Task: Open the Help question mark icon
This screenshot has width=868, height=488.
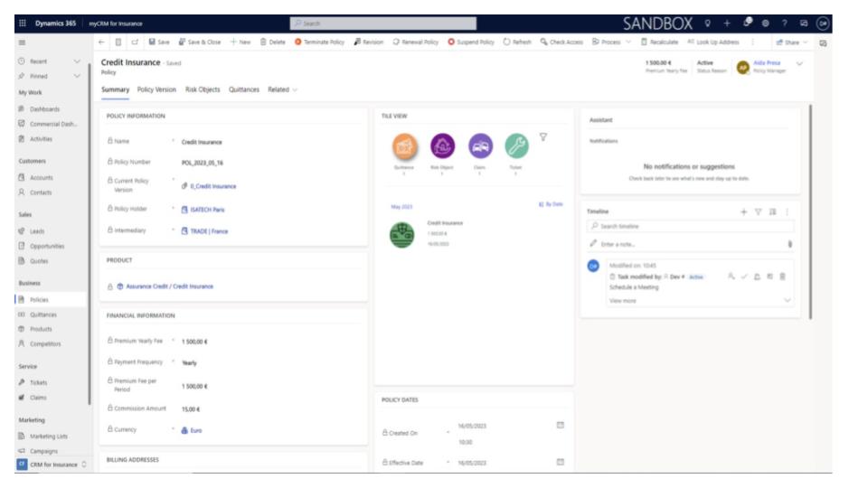Action: tap(785, 23)
